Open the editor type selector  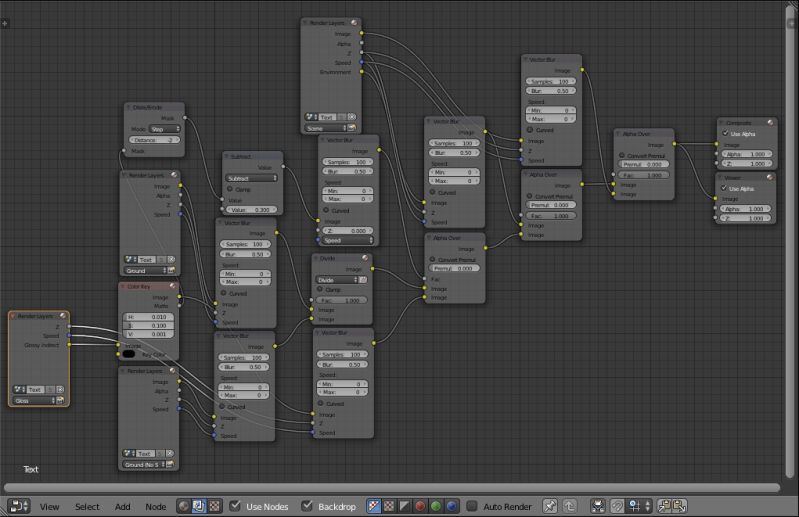click(19, 506)
